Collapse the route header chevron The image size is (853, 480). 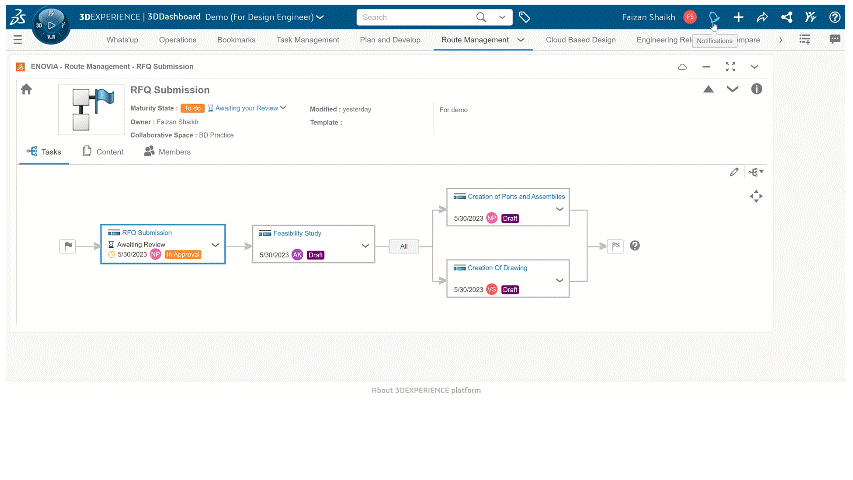[x=732, y=89]
